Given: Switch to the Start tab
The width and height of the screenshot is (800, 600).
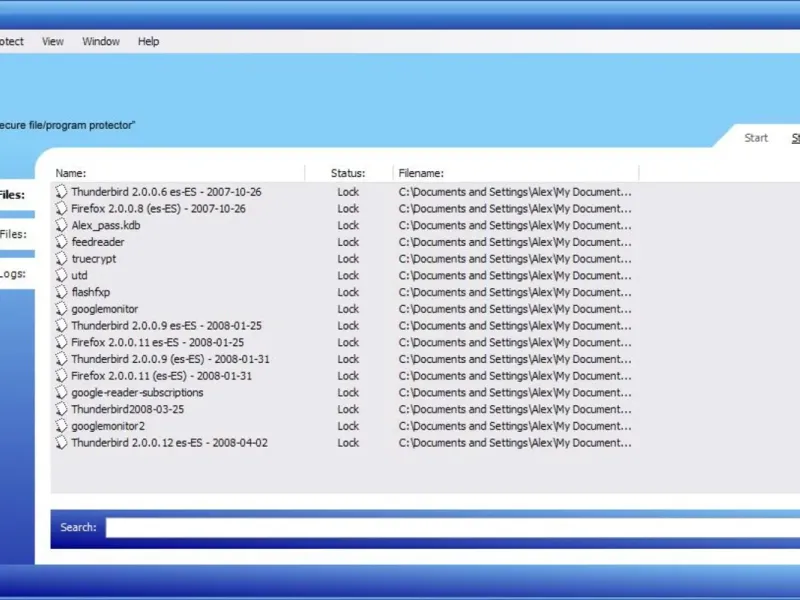Looking at the screenshot, I should click(756, 138).
